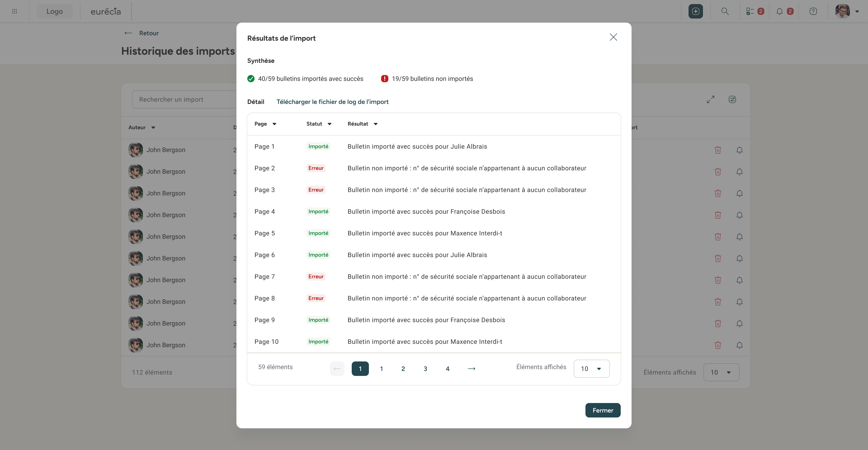
Task: Open the notifications bell in header
Action: click(779, 12)
